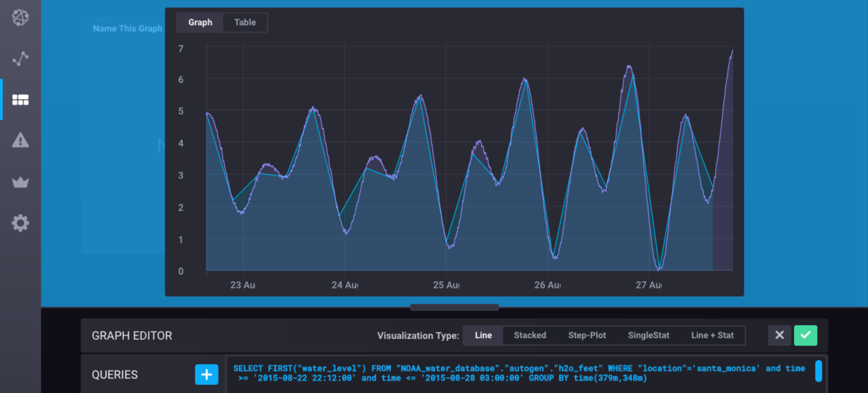Choose Line + Stat visualization type

712,335
